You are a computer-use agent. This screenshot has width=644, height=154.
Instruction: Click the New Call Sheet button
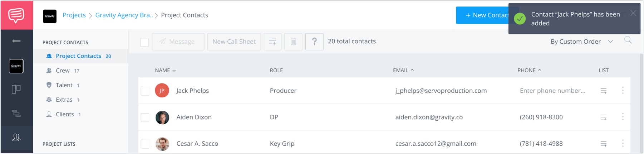pyautogui.click(x=234, y=42)
